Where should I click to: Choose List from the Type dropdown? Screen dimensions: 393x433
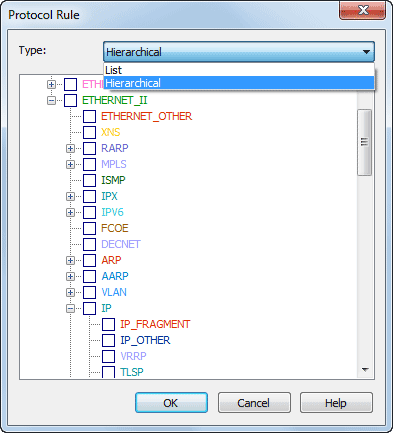pos(239,70)
